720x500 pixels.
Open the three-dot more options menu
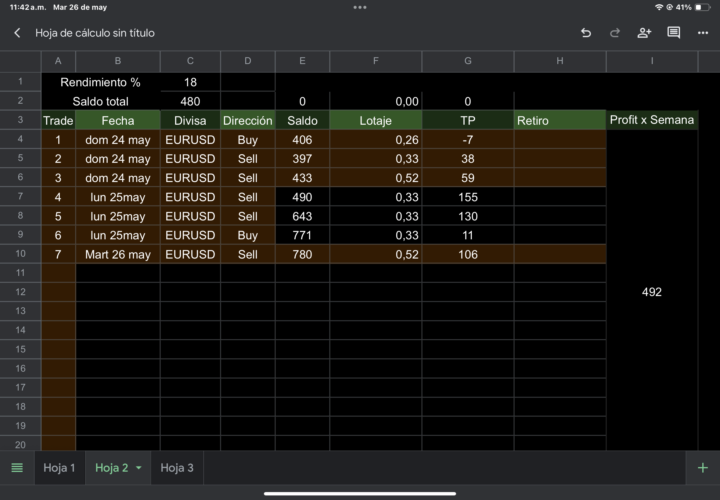(x=703, y=33)
